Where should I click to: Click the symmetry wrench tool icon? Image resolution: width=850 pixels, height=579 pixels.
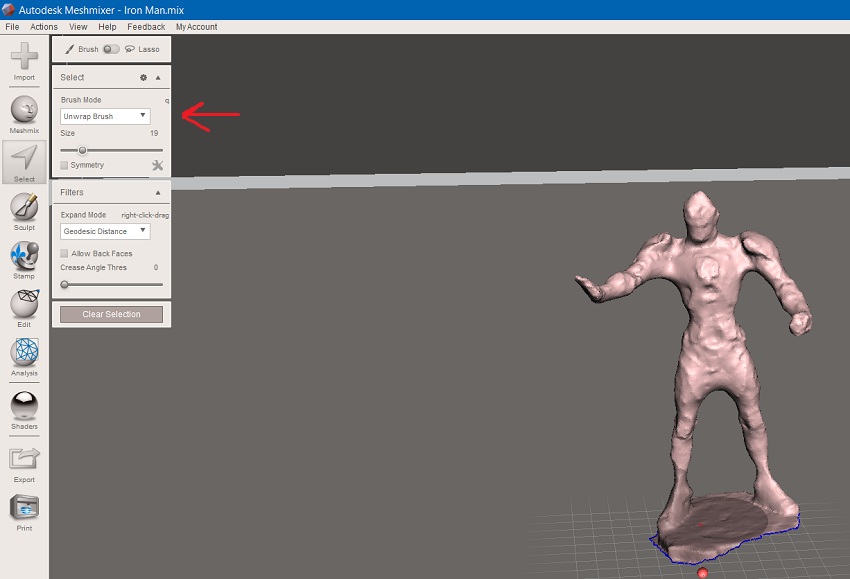157,165
